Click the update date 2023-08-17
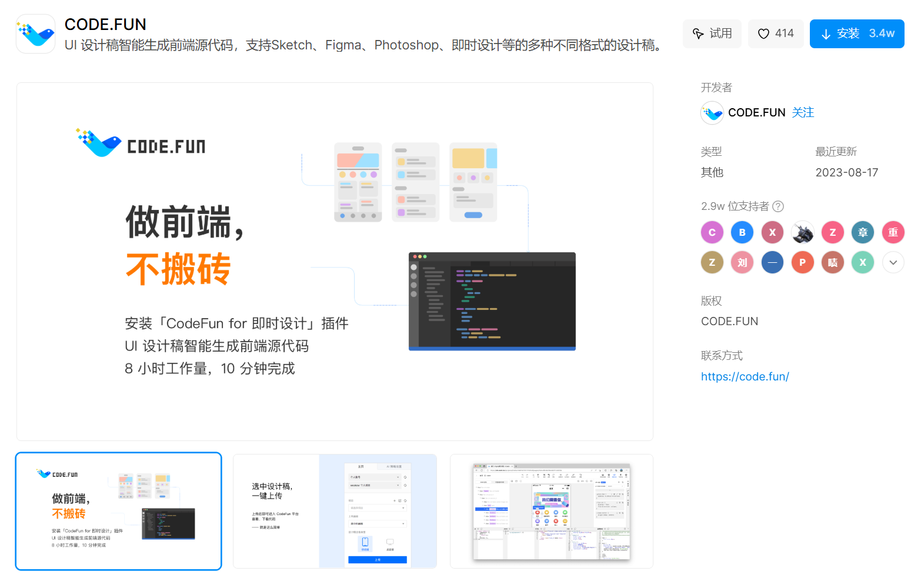This screenshot has height=588, width=921. pyautogui.click(x=847, y=173)
